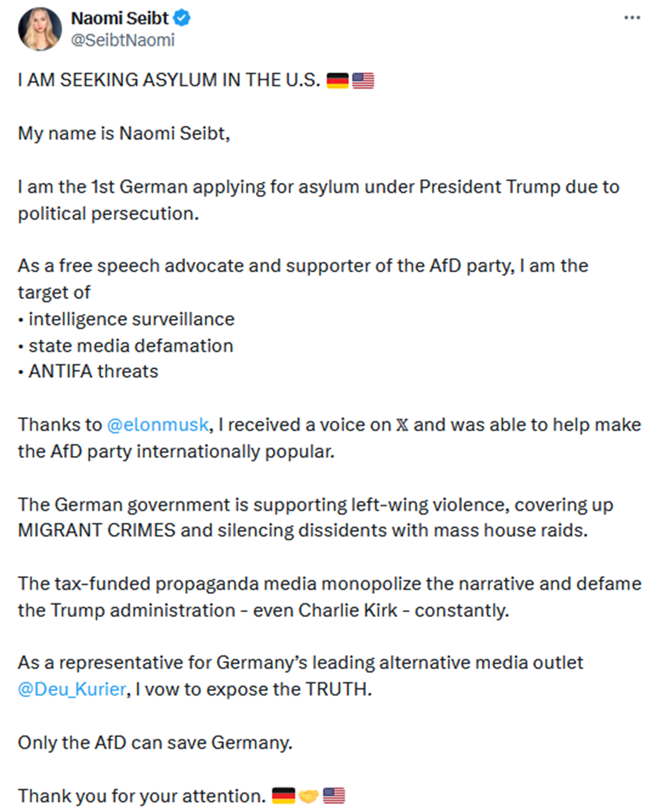Open the @SeibtNaomi handle link
Viewport: 656px width, 812px height.
123,40
